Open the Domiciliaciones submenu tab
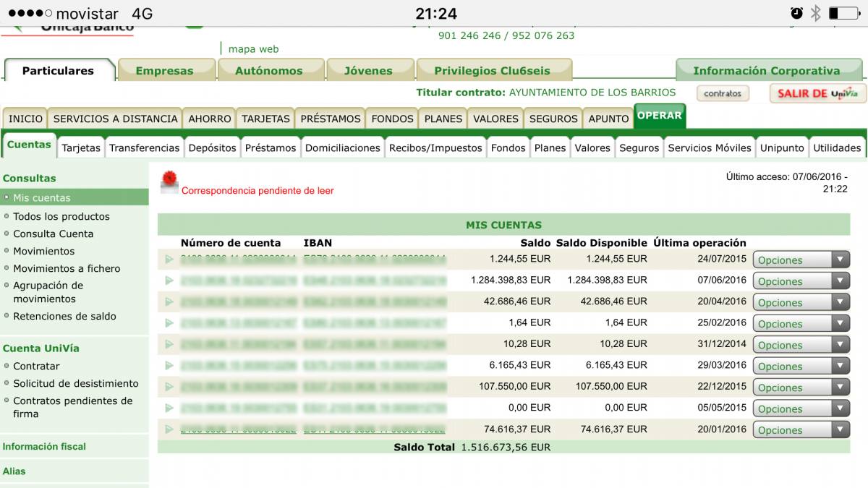Image resolution: width=868 pixels, height=488 pixels. tap(343, 147)
